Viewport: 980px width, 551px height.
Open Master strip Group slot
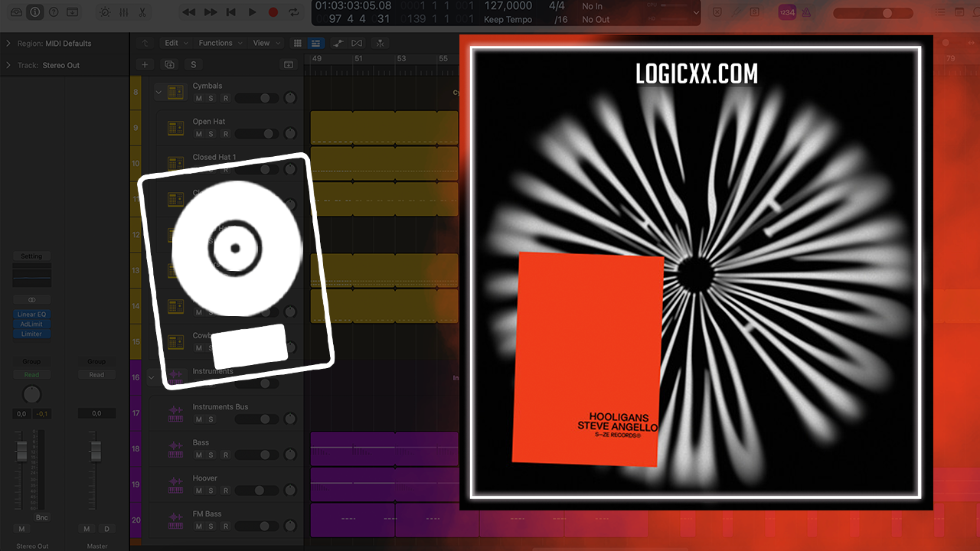point(96,362)
